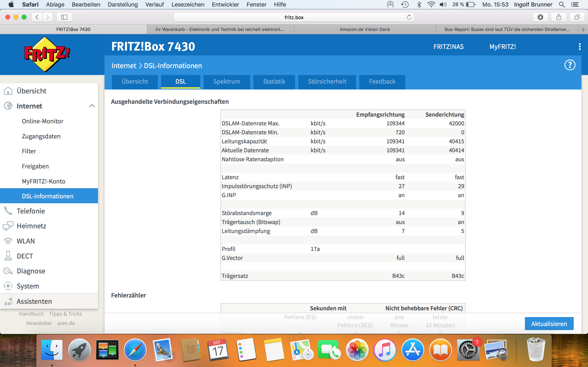Collapse the Internet menu chevron
This screenshot has width=588, height=367.
coord(92,106)
